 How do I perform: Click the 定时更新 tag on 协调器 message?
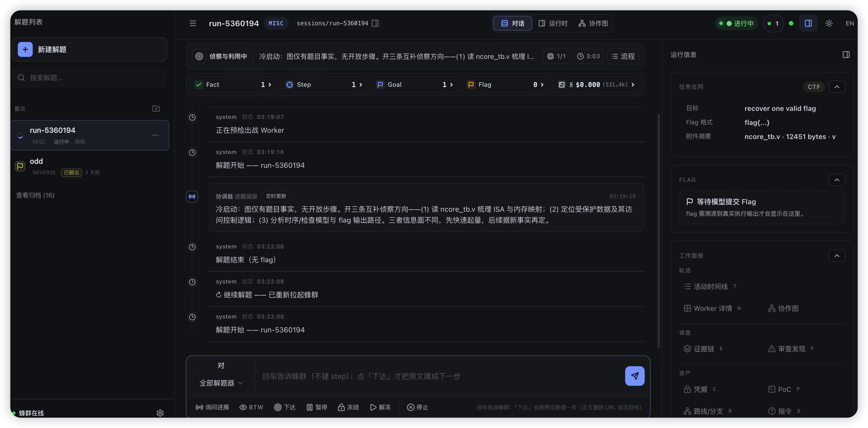click(x=276, y=196)
